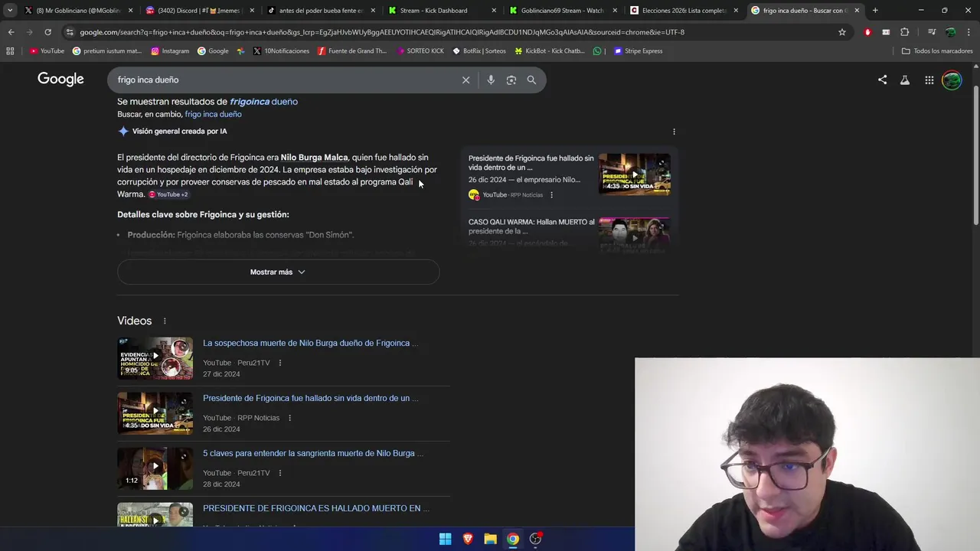
Task: Expand AI overview with Mostrar más
Action: click(x=278, y=272)
